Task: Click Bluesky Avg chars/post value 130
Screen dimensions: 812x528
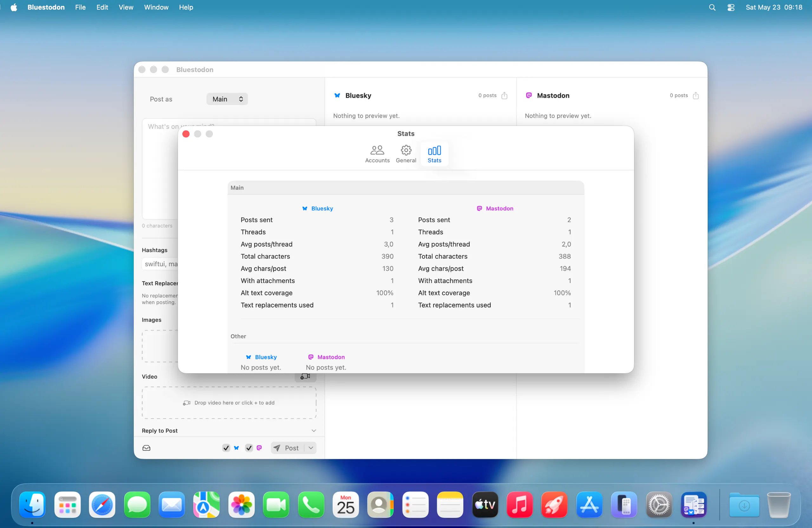Action: (388, 269)
